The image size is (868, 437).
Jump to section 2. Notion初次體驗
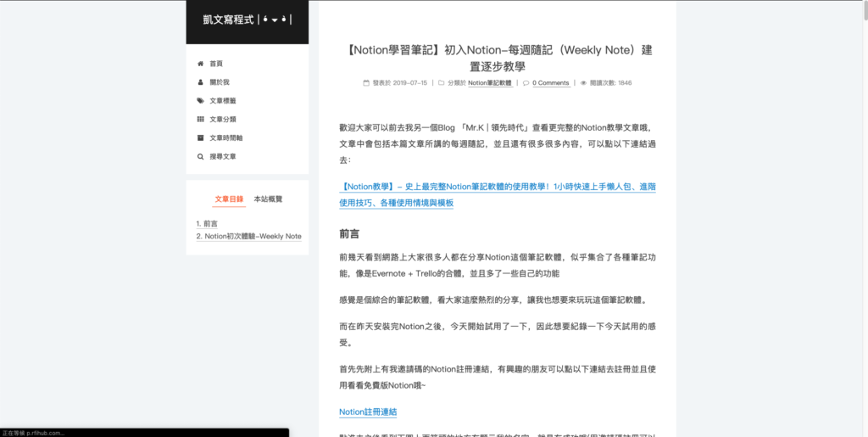click(248, 237)
